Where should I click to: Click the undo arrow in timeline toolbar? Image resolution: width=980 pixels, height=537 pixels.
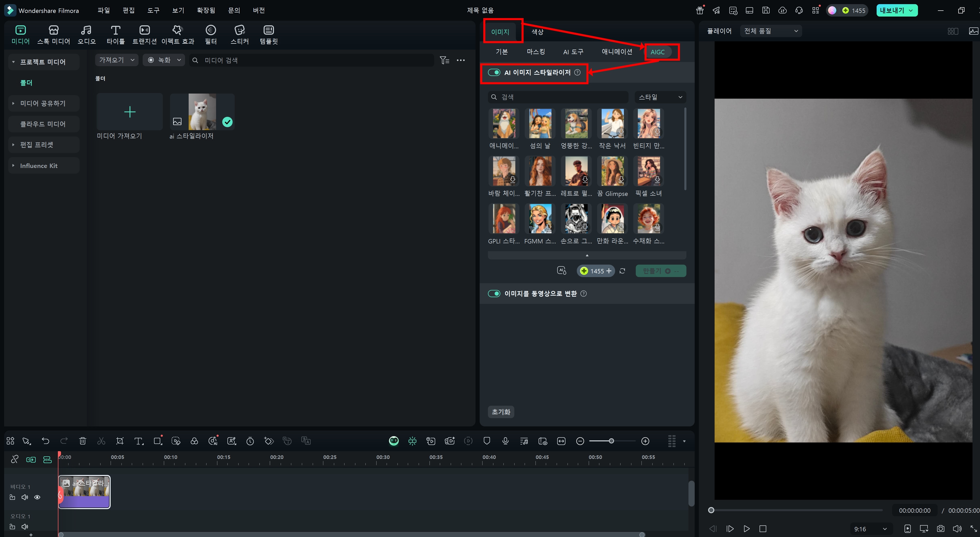pos(45,441)
